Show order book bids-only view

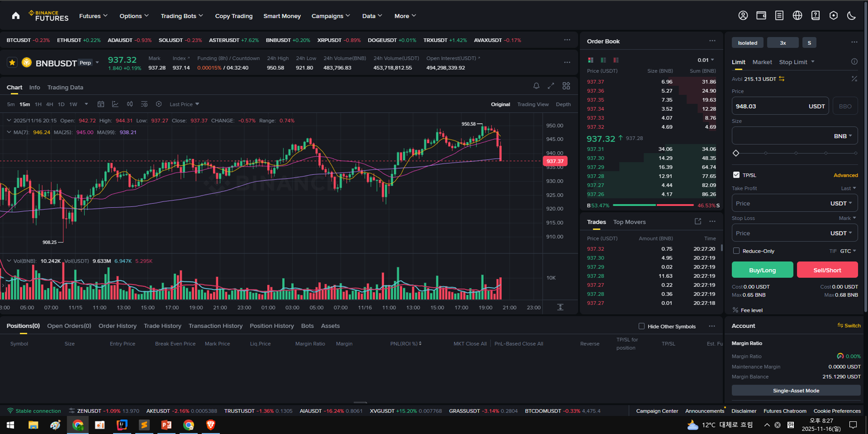pyautogui.click(x=603, y=60)
